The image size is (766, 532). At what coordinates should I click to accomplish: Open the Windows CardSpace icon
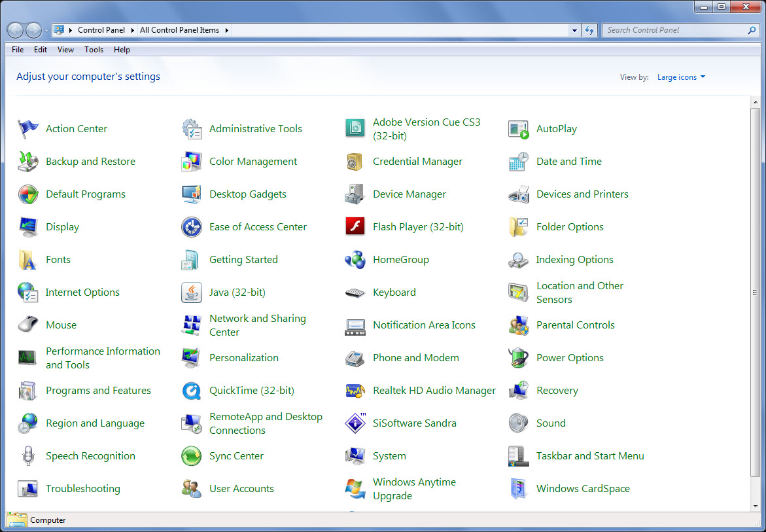[518, 489]
